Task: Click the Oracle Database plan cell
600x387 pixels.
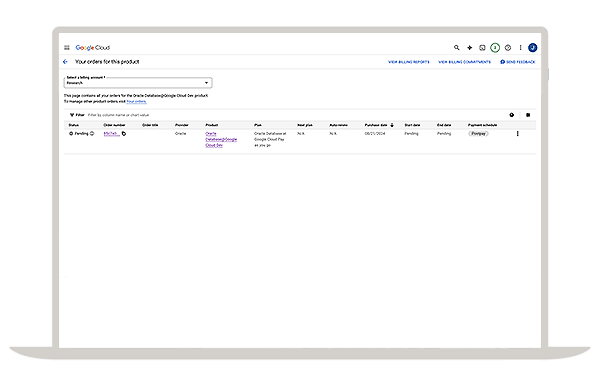Action: click(x=270, y=139)
